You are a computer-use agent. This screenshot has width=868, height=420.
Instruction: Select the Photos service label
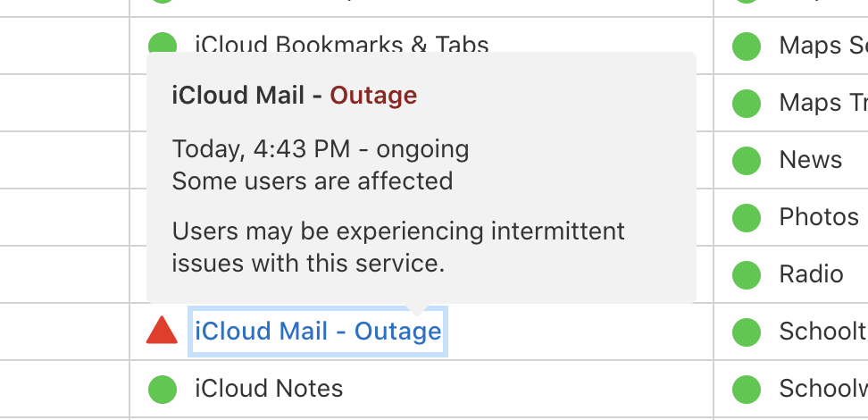pos(819,217)
